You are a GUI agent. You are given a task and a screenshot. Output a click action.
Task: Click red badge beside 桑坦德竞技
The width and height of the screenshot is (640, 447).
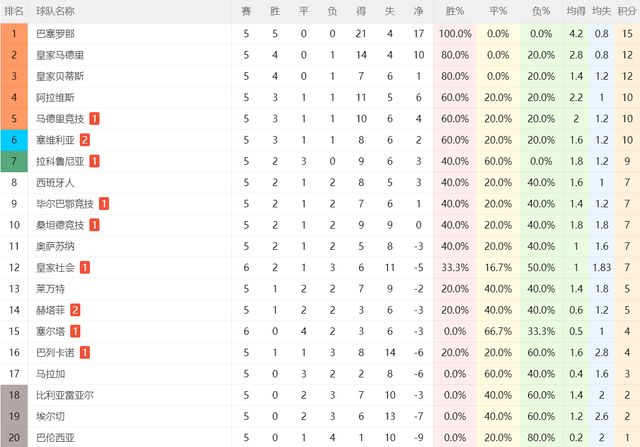click(94, 225)
